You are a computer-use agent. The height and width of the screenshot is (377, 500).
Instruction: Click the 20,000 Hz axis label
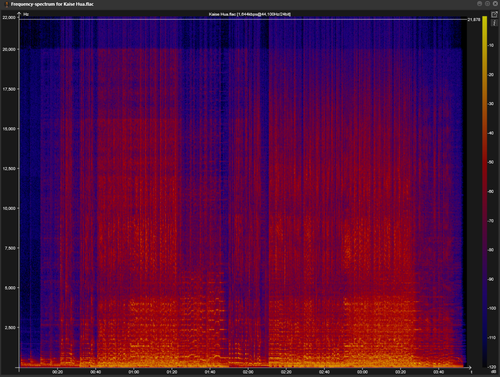[9, 49]
